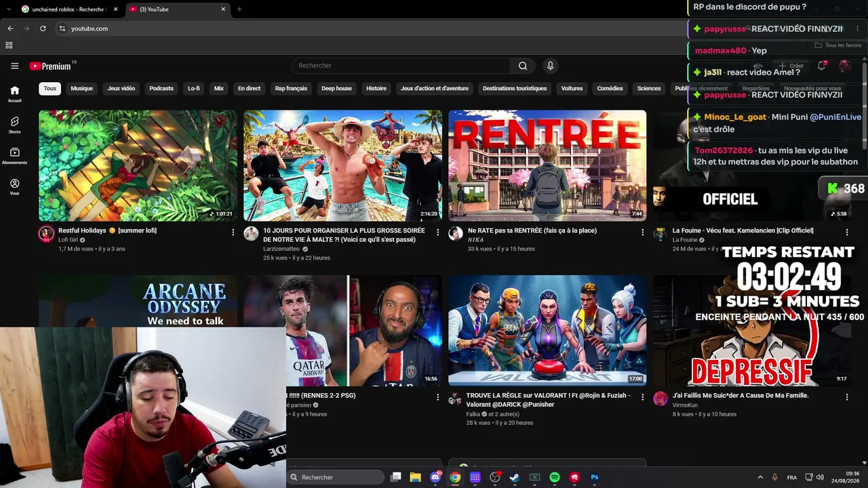Click the magnifying glass search button
Image resolution: width=868 pixels, height=488 pixels.
pos(523,66)
